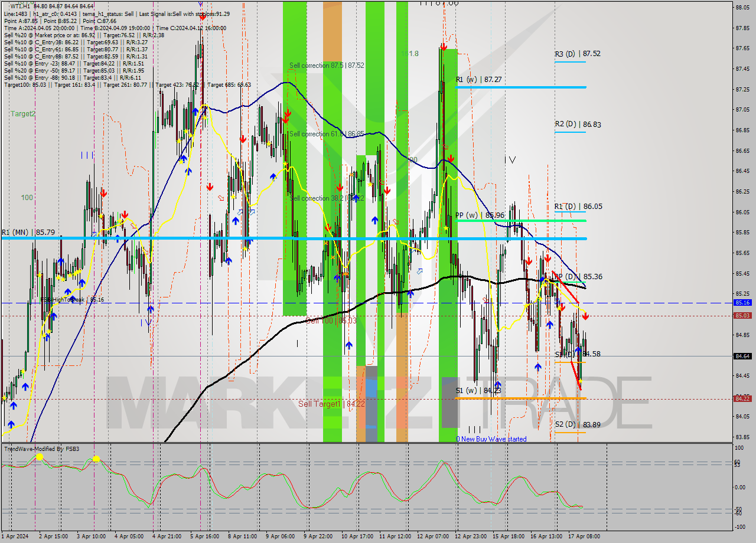
Task: Select the PP (D) | 85.36 label
Action: coord(578,276)
